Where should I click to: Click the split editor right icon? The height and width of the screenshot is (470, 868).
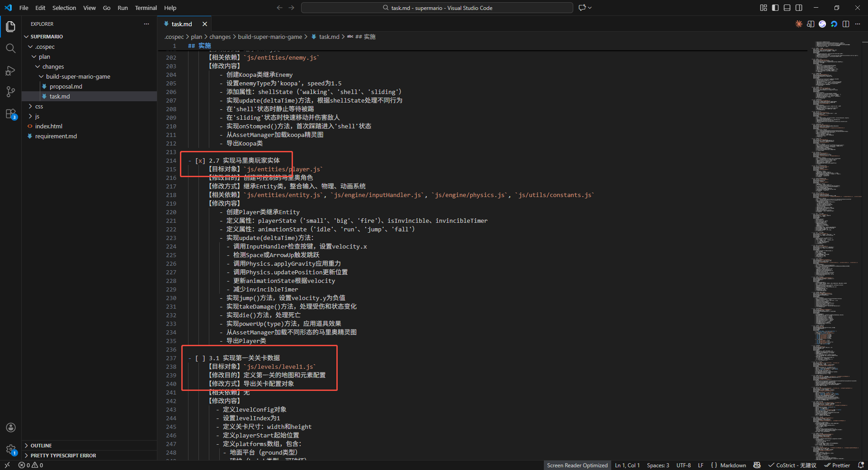pos(846,24)
